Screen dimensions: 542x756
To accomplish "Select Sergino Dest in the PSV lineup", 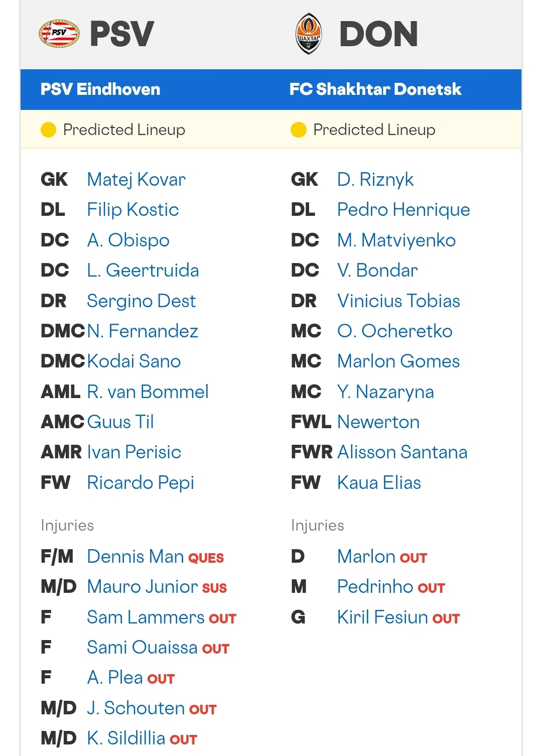I will click(x=141, y=301).
